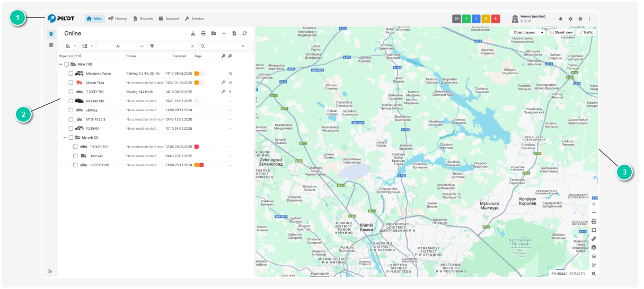Open the All filter dropdown

(122, 46)
